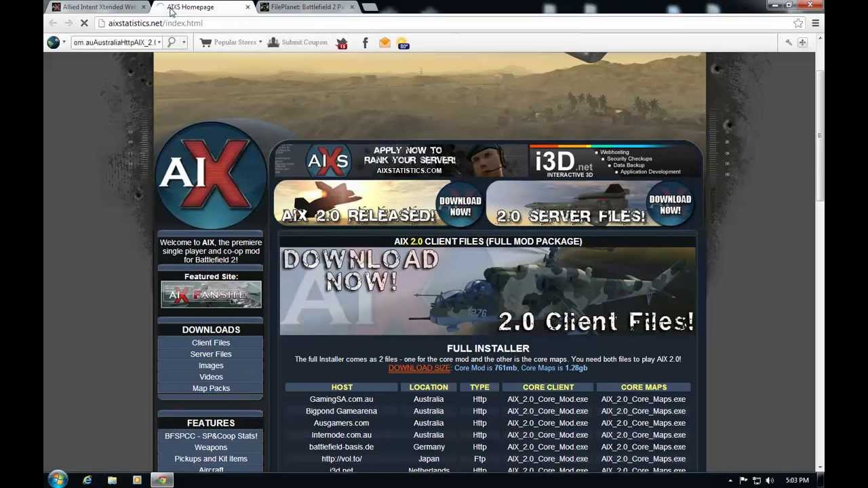Add toolbar item with the plus icon
The height and width of the screenshot is (488, 868).
(802, 43)
